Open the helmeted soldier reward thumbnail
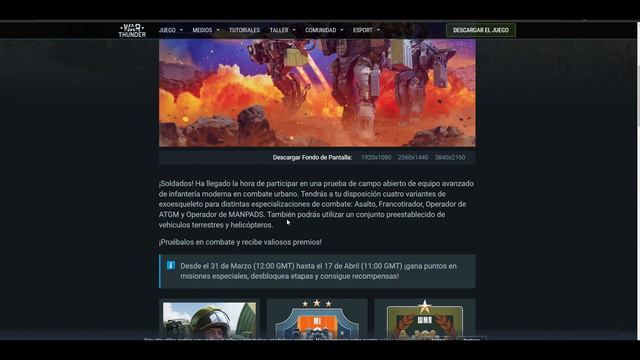The height and width of the screenshot is (360, 640). (209, 320)
